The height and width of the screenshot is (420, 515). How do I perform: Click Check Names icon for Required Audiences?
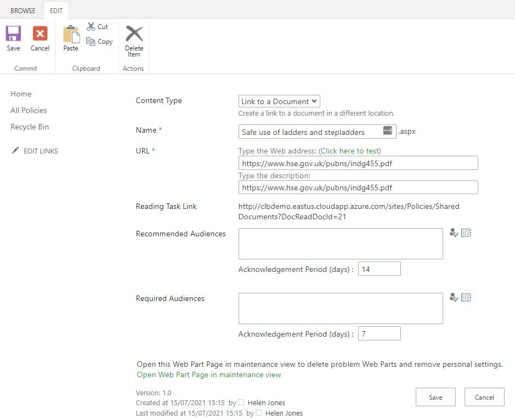(x=453, y=297)
